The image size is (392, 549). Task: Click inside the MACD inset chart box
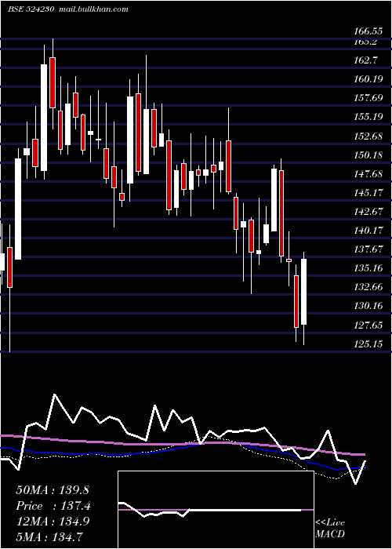[x=216, y=510]
